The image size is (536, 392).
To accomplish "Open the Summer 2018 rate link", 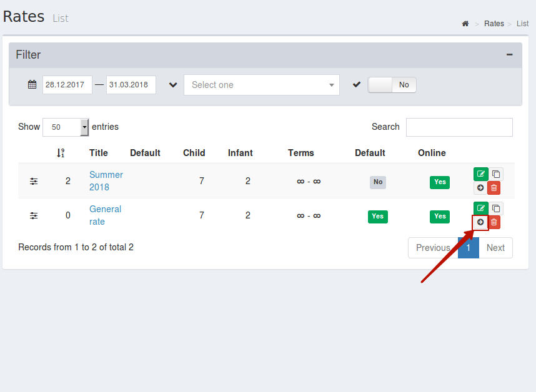I will click(x=106, y=181).
